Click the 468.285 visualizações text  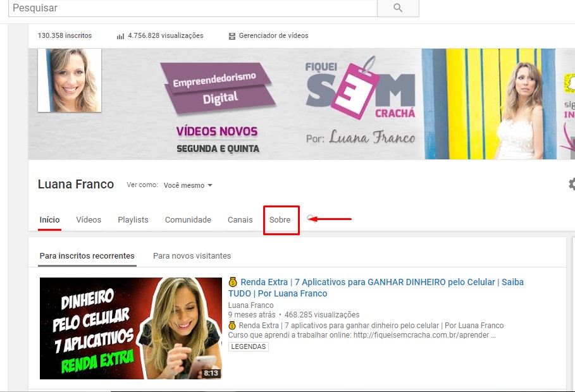point(322,315)
